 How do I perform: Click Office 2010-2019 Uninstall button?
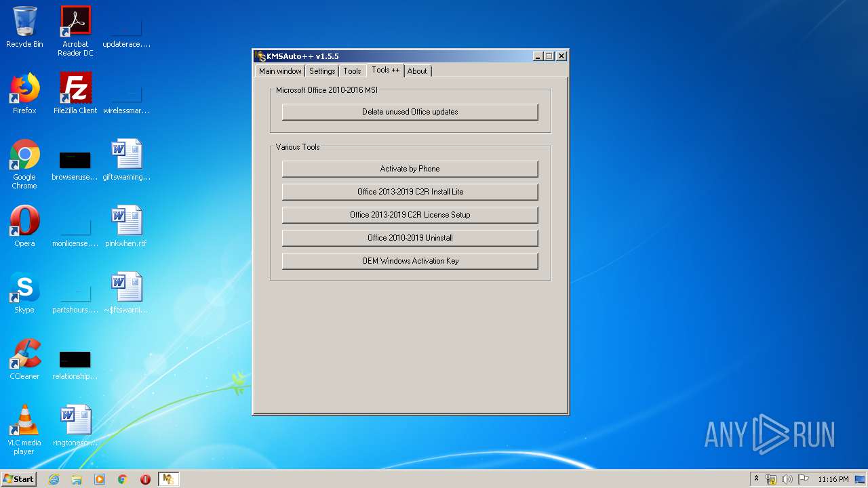click(410, 238)
